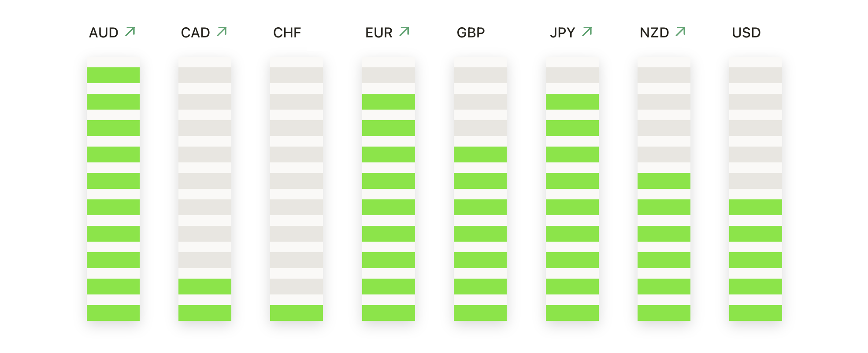Open the EUR currency heading
Viewport: 868px width, 353px height.
(x=379, y=33)
